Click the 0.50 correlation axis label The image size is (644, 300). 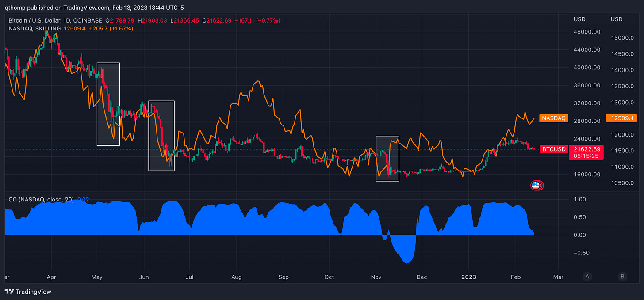tap(580, 217)
